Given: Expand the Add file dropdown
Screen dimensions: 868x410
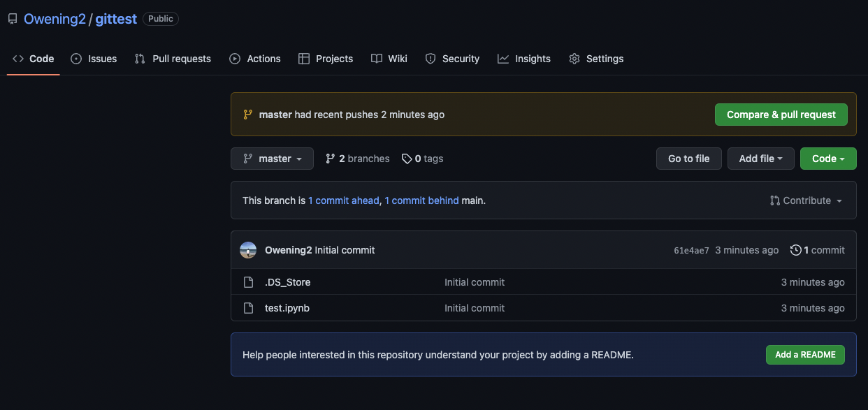Looking at the screenshot, I should [761, 159].
